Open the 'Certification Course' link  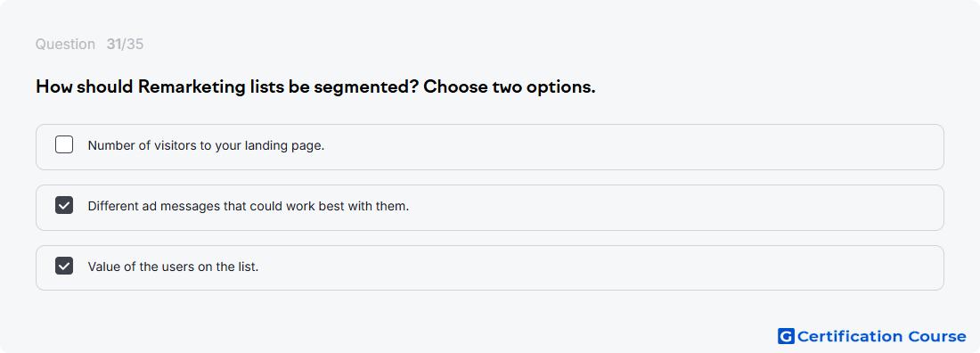click(872, 336)
